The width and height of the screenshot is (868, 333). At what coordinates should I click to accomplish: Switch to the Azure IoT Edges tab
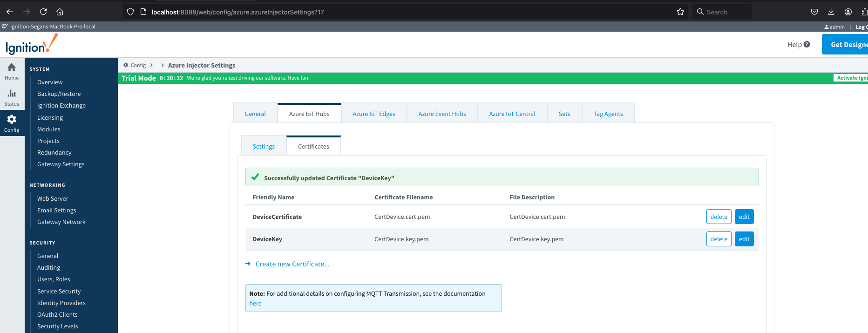point(373,114)
